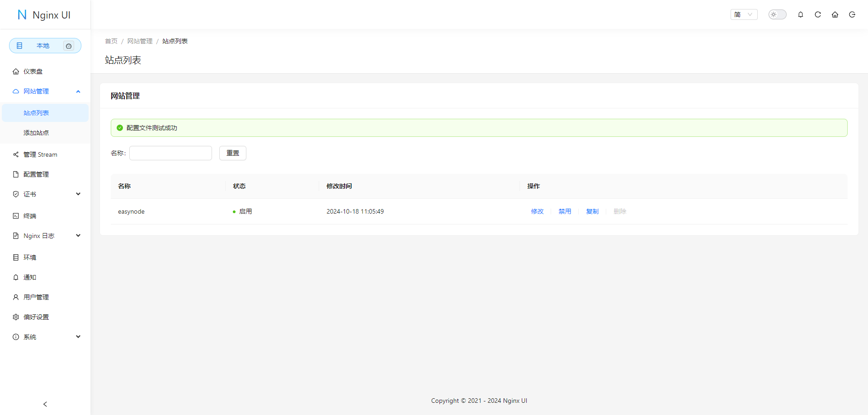
Task: Click the share icon beside 管理 Stream
Action: (16, 154)
